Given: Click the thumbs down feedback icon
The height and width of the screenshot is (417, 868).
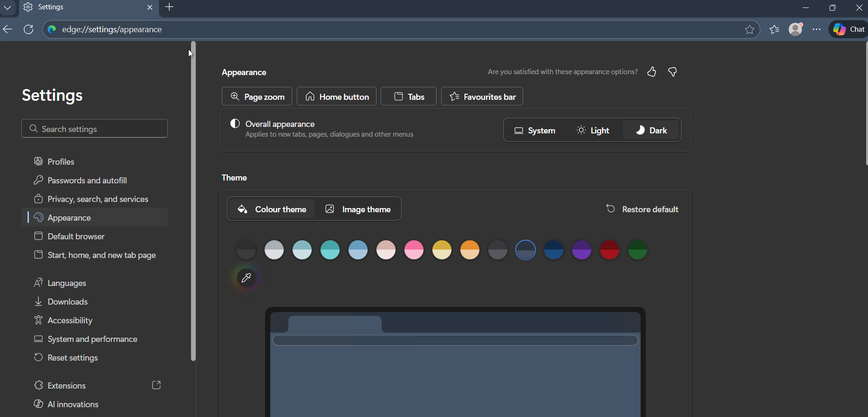Looking at the screenshot, I should [672, 72].
